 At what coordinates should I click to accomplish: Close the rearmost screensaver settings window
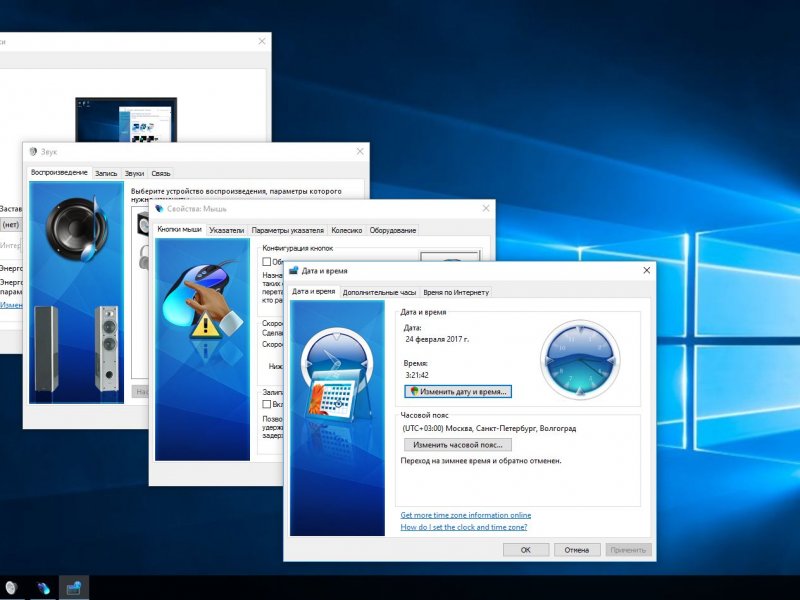262,41
